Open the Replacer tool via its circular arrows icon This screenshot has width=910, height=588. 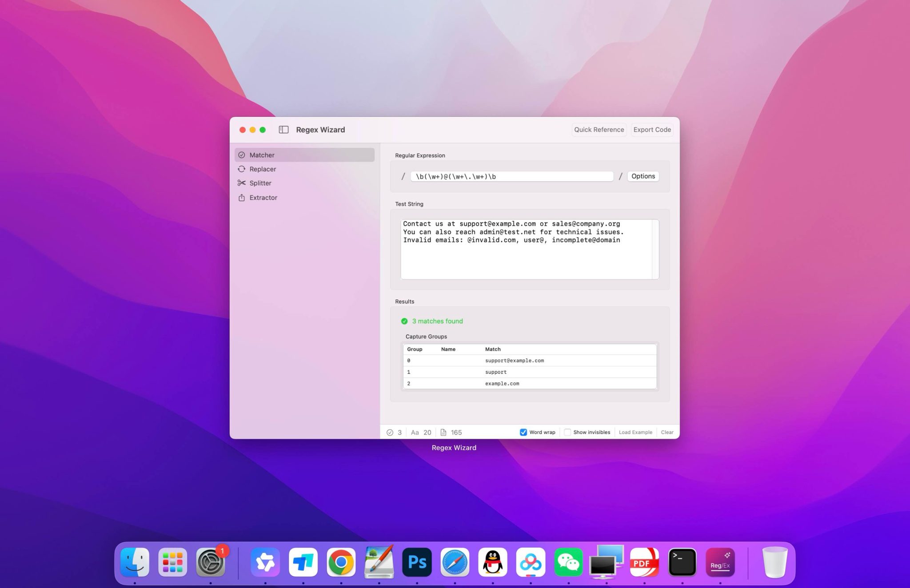[x=242, y=169]
